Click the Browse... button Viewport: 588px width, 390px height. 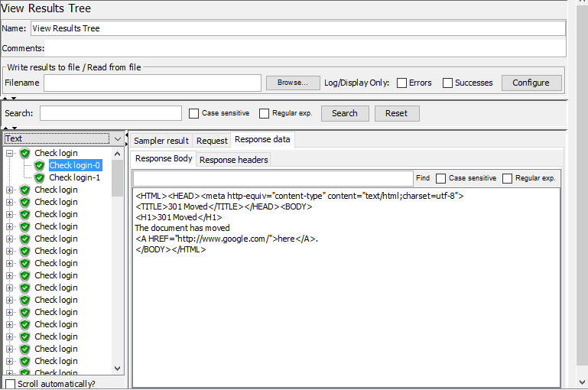click(x=293, y=83)
